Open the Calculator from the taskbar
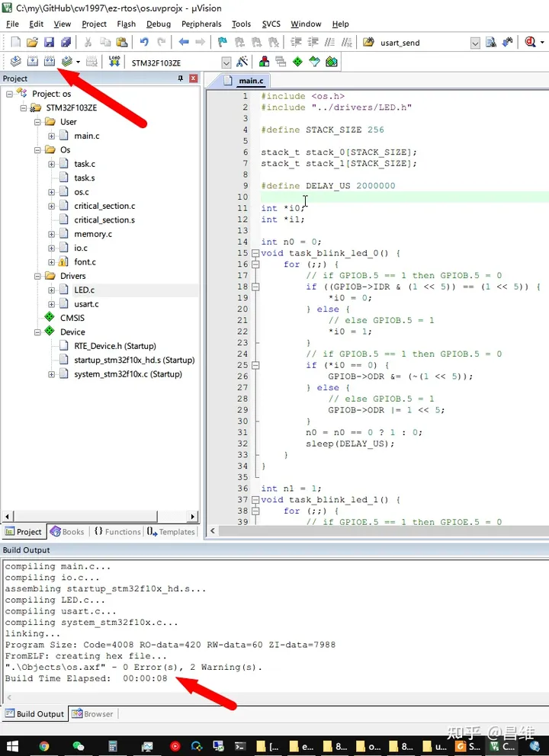This screenshot has width=549, height=756. pos(112,746)
